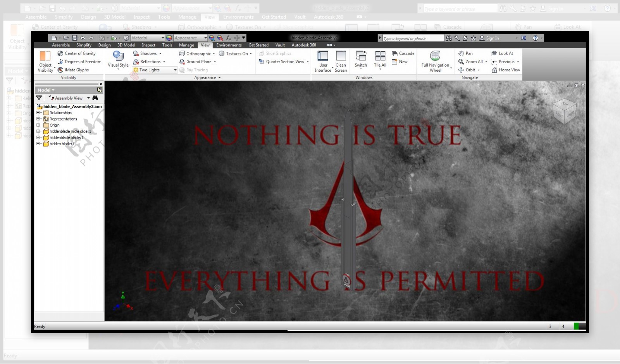Toggle Reflections on or off
The width and height of the screenshot is (620, 364).
pyautogui.click(x=147, y=62)
